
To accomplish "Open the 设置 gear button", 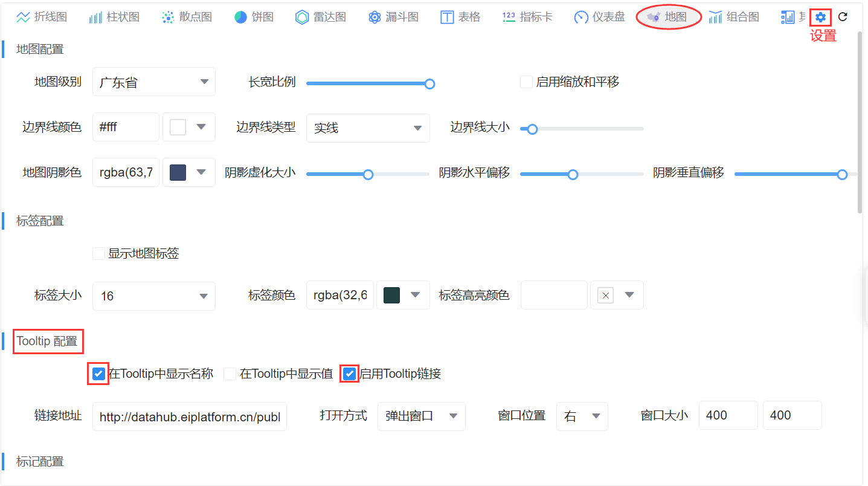I will pos(820,17).
